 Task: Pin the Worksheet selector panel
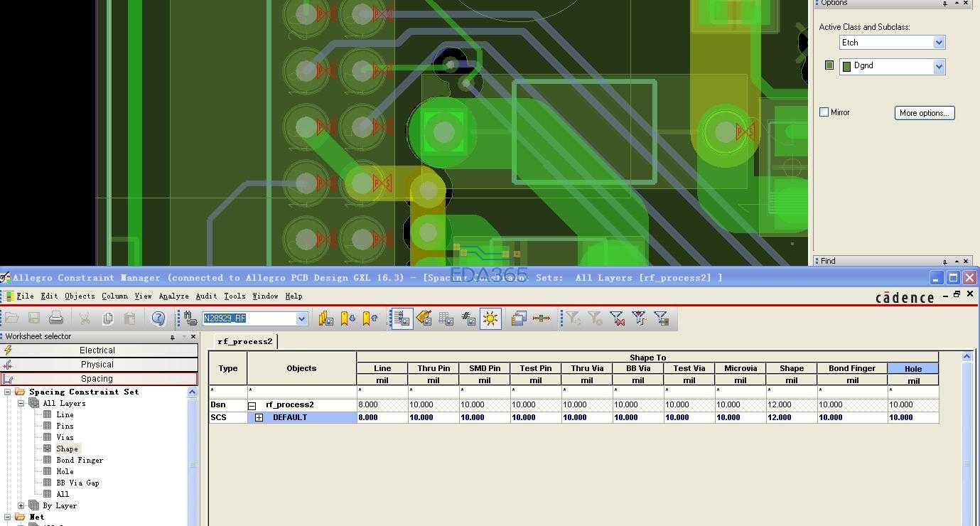(172, 337)
